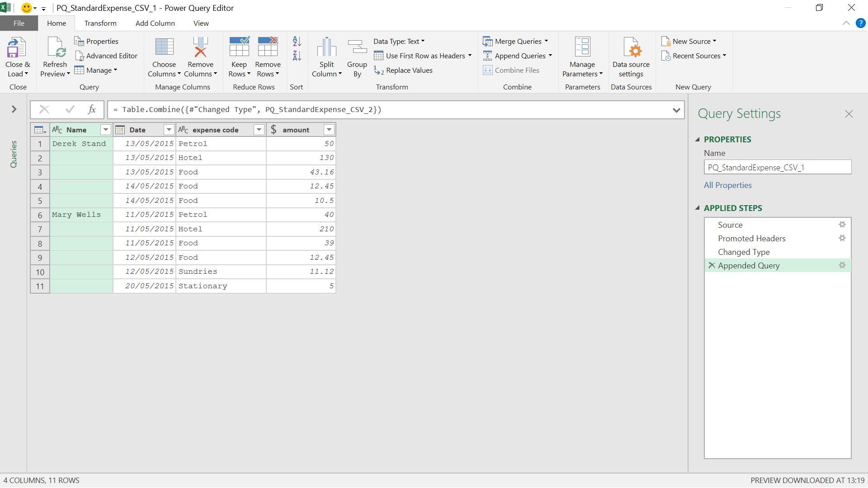This screenshot has width=868, height=488.
Task: Open amount column filter dropdown
Action: point(329,130)
